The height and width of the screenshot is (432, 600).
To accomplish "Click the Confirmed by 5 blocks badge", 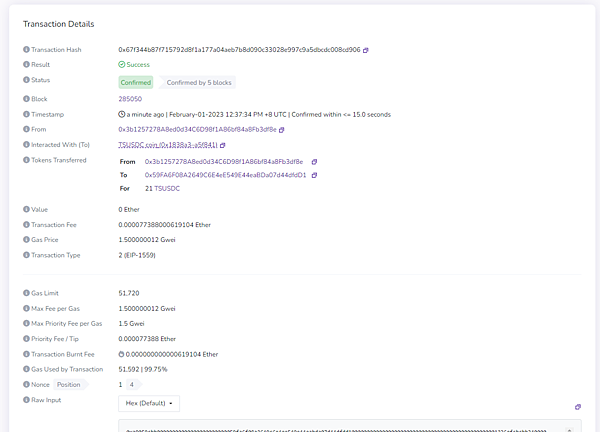I will click(x=199, y=82).
